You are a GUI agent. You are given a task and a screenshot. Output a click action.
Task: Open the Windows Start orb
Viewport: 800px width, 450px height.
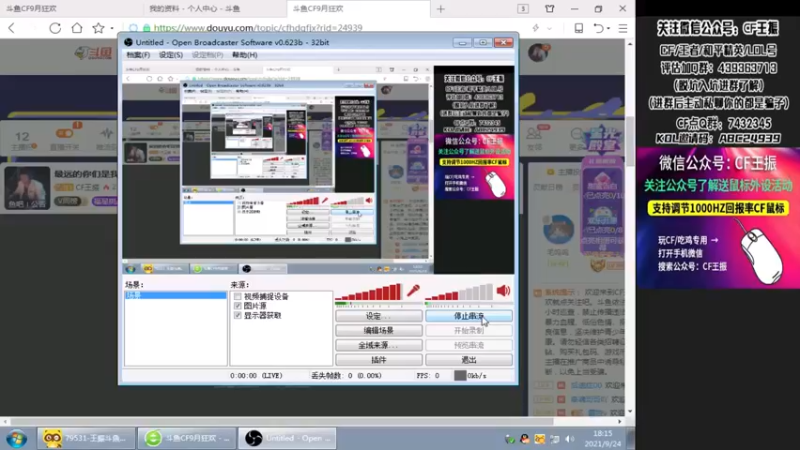[x=16, y=439]
